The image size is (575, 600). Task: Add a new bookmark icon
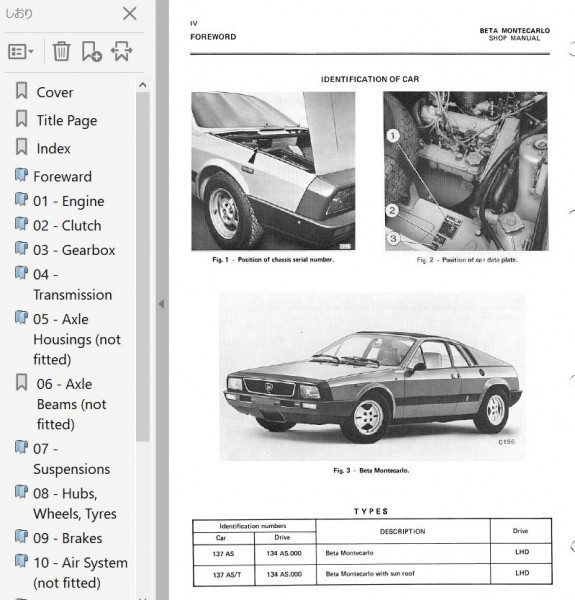click(92, 51)
